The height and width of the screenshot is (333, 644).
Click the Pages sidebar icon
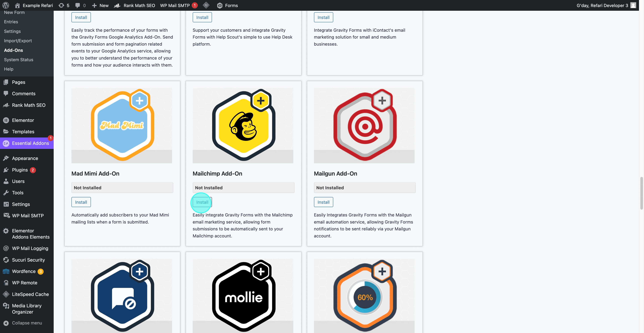(x=6, y=82)
